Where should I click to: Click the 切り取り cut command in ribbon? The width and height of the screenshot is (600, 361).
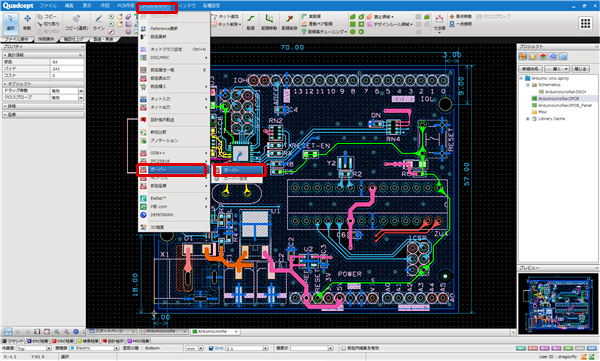pos(48,24)
